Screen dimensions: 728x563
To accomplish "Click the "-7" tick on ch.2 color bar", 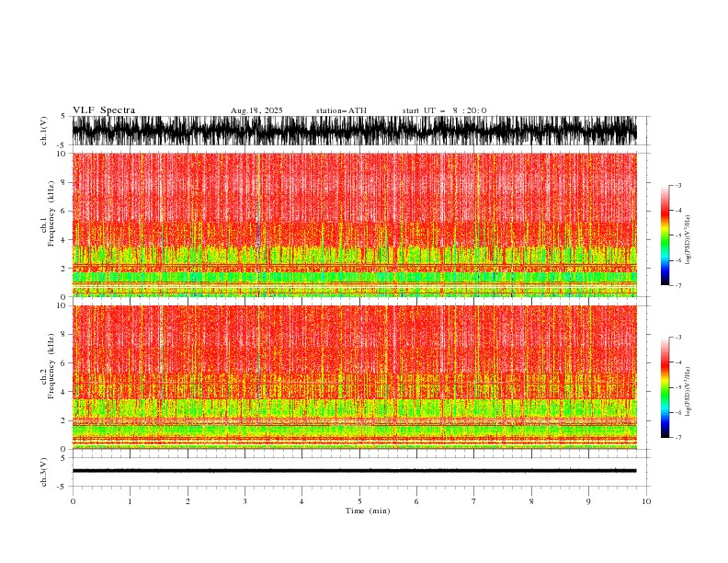I will tap(677, 438).
